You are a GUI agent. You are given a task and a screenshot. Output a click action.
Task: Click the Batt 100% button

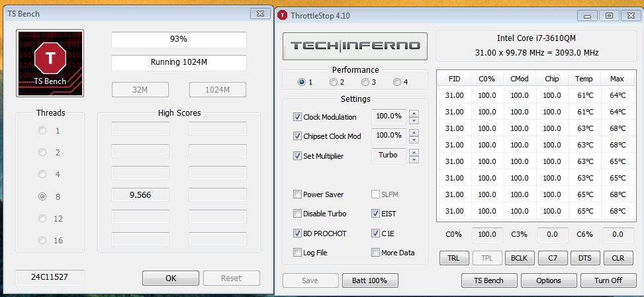tap(369, 280)
